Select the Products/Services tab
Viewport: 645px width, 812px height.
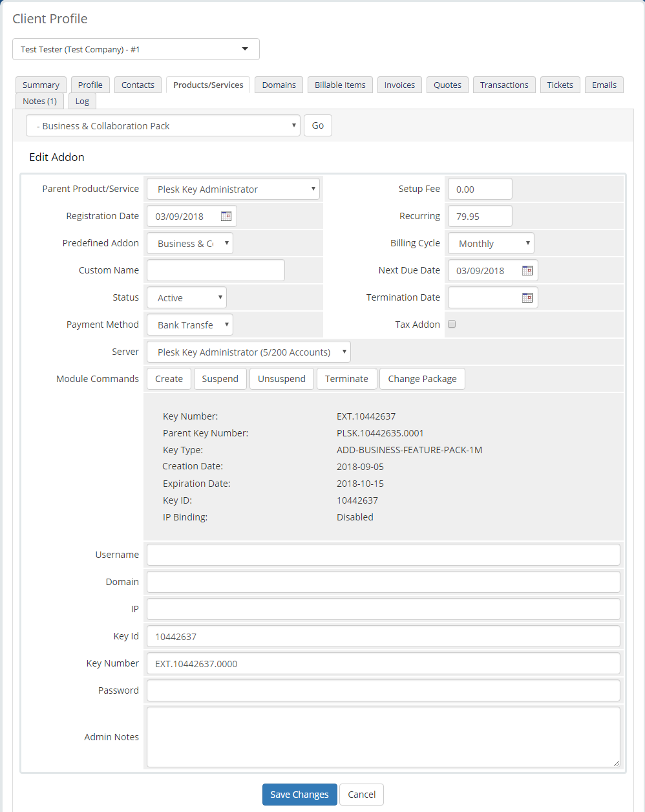tap(208, 85)
